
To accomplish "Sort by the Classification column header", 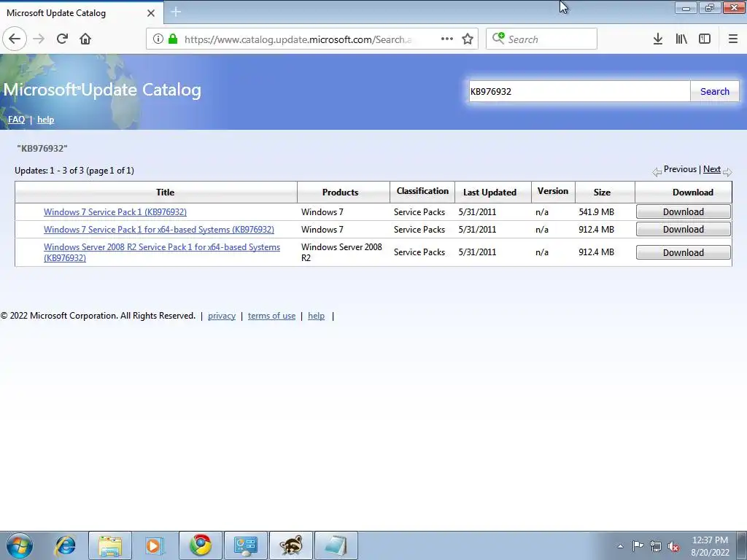I will [x=422, y=191].
